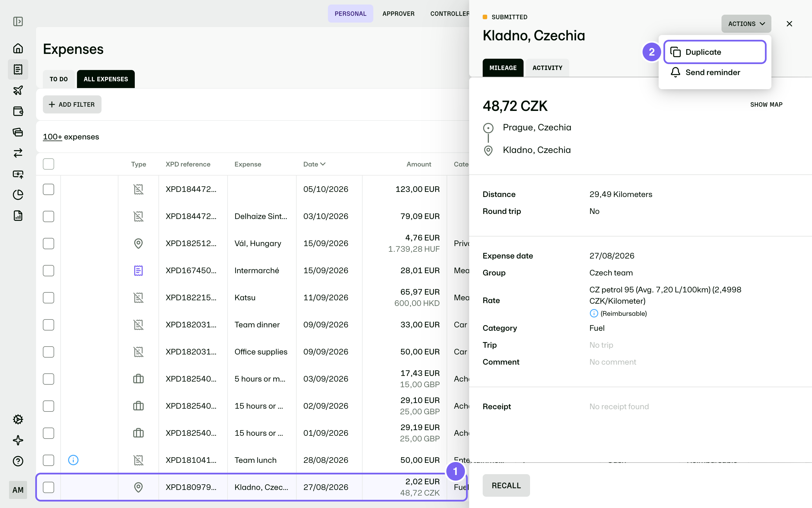
Task: Check the box for Katsu expense
Action: 48,298
